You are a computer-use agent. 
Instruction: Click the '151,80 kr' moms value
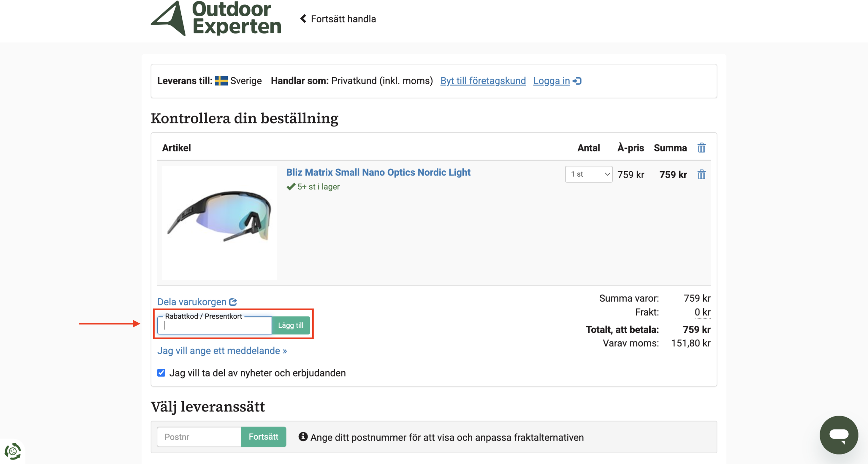(691, 343)
